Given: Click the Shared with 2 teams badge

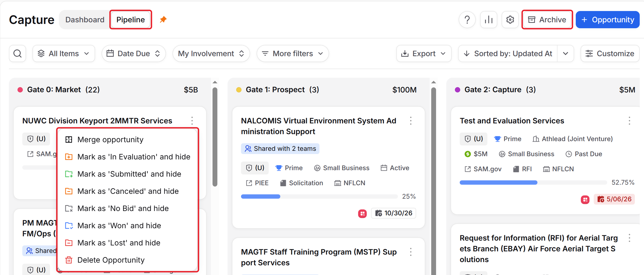Looking at the screenshot, I should pyautogui.click(x=280, y=149).
